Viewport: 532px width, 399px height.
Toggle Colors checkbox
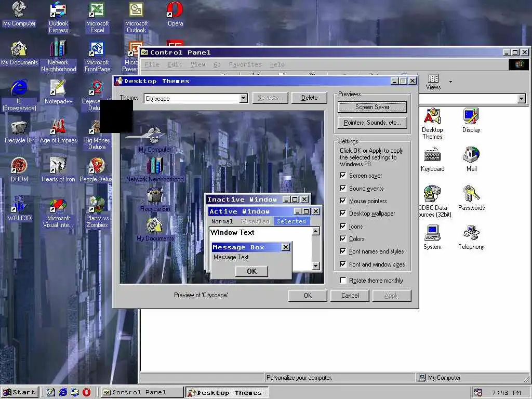343,239
